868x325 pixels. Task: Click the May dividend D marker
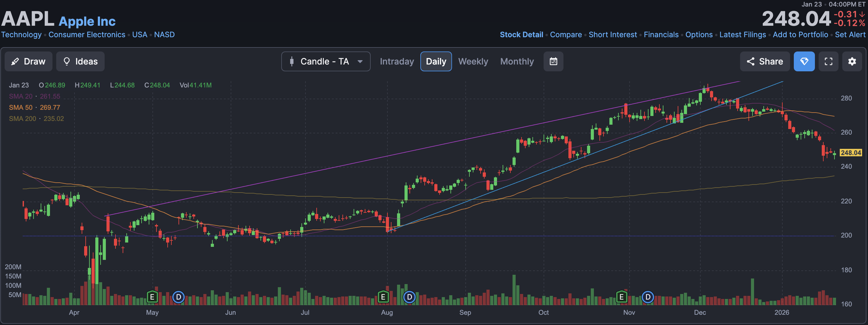point(178,297)
